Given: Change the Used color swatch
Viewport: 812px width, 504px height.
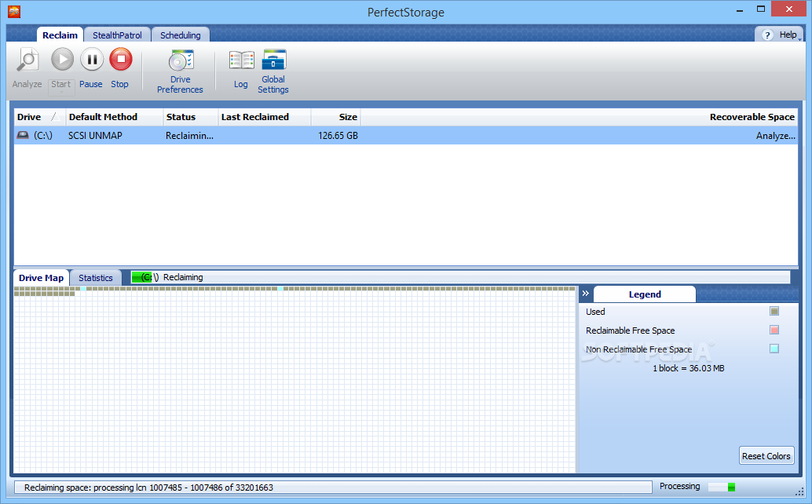Looking at the screenshot, I should pos(774,311).
